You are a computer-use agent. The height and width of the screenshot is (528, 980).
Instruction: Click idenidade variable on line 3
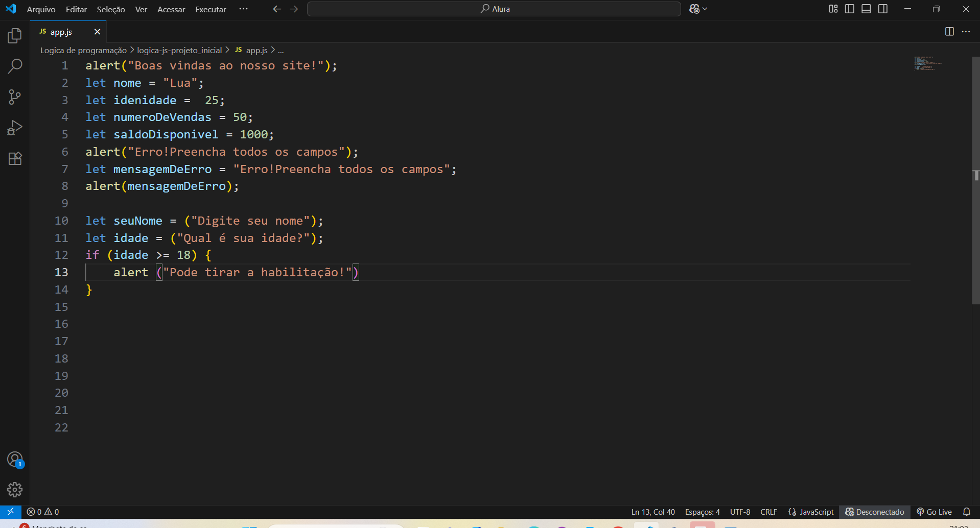point(145,100)
